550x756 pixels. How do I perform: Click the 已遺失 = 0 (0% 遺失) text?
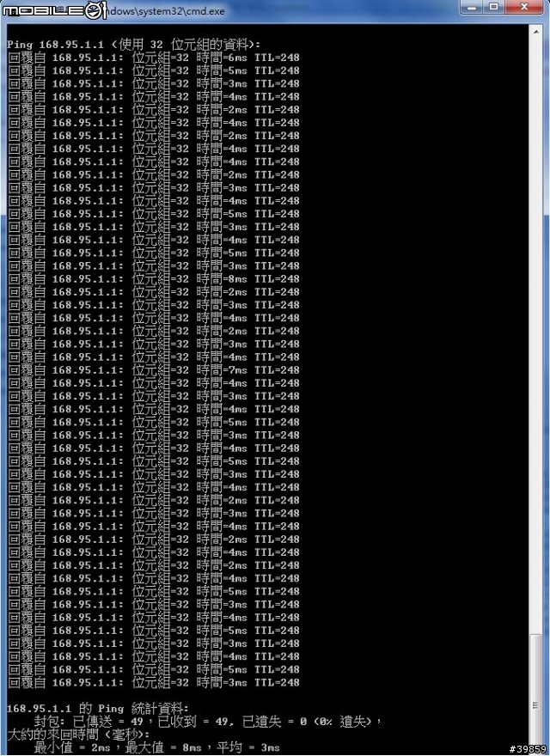point(308,722)
